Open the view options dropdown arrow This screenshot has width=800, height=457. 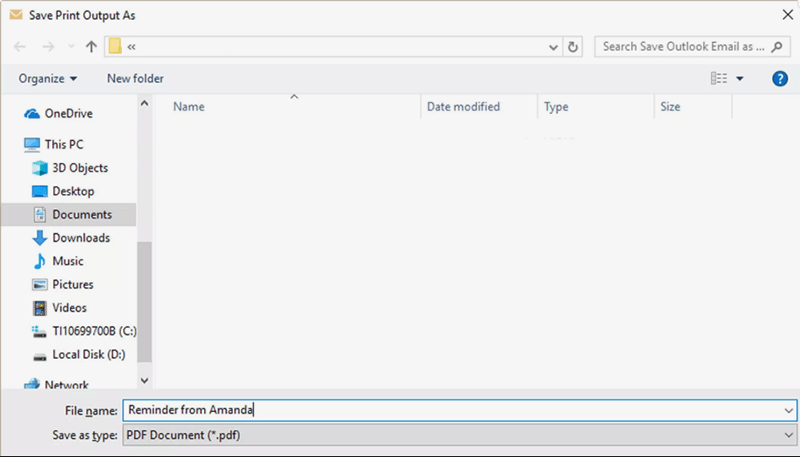pos(740,78)
